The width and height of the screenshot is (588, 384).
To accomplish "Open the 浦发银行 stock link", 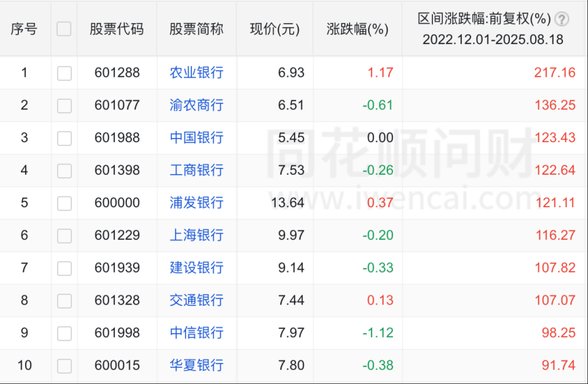I will click(x=196, y=203).
